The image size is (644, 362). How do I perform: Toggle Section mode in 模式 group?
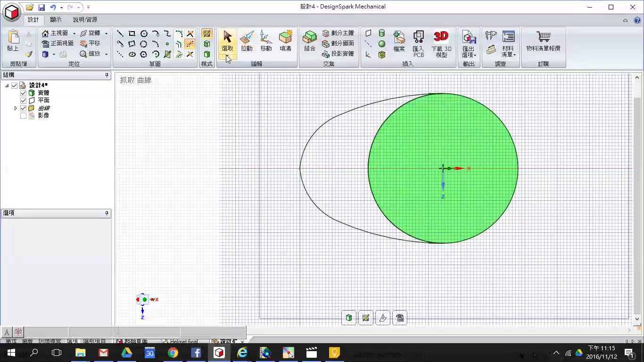(x=206, y=44)
